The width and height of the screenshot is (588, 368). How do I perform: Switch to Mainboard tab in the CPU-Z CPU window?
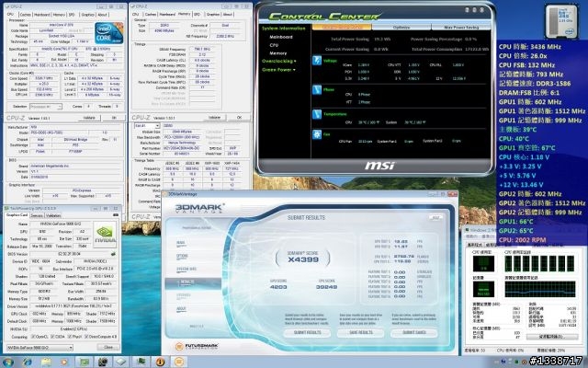click(41, 15)
